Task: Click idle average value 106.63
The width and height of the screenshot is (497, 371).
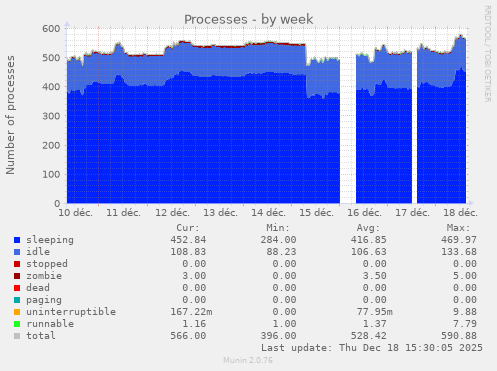Action: point(368,252)
